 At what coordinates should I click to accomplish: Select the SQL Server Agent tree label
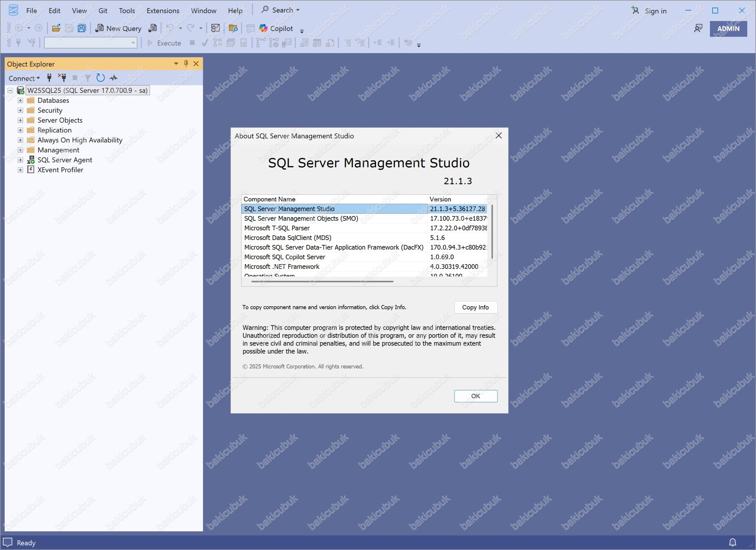pyautogui.click(x=65, y=160)
